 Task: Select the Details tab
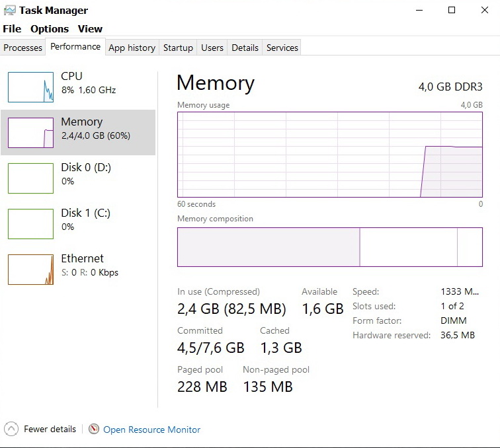tap(245, 48)
